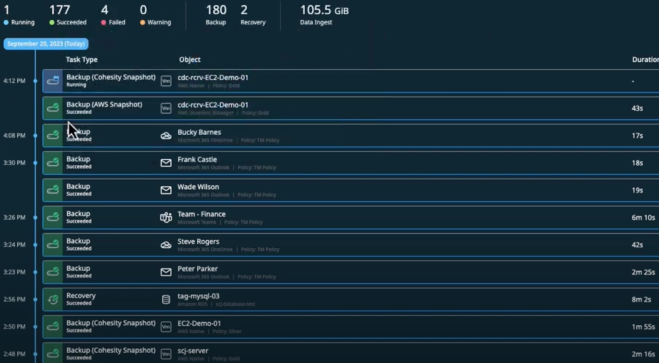Open the scj-server object name
The height and width of the screenshot is (363, 659).
click(193, 351)
